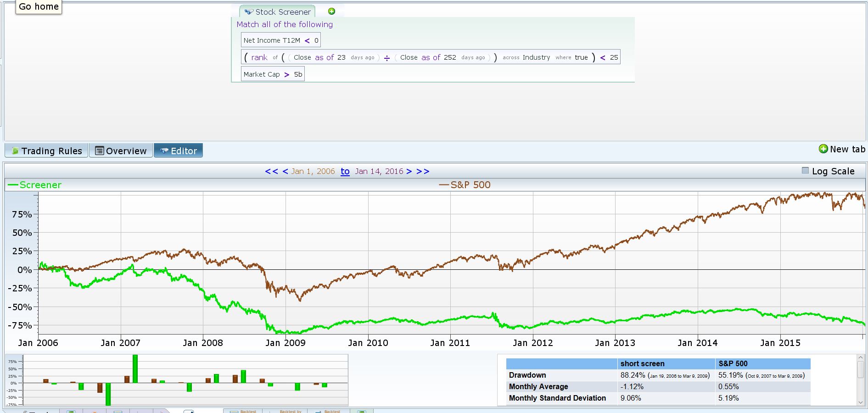Jump back with the double left arrows

(x=271, y=171)
